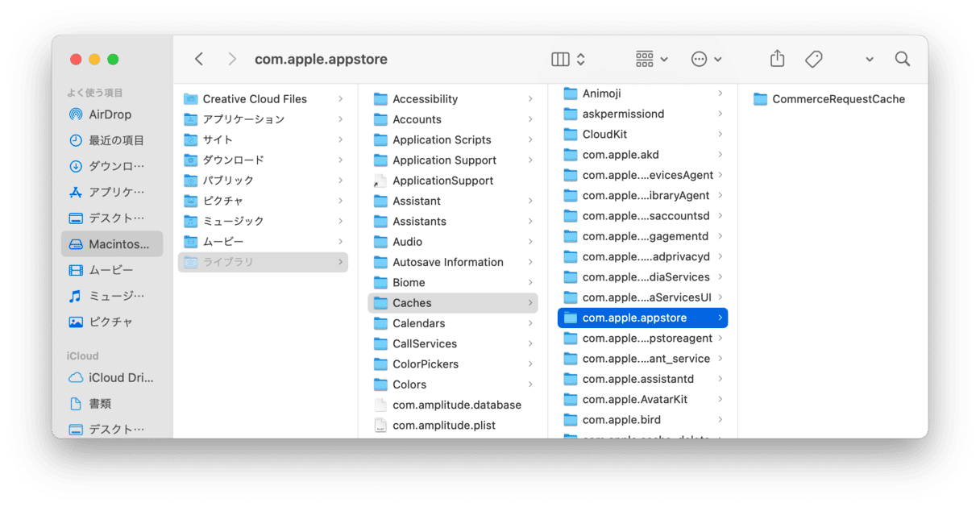Select the com.amplitude.plist file

(453, 425)
